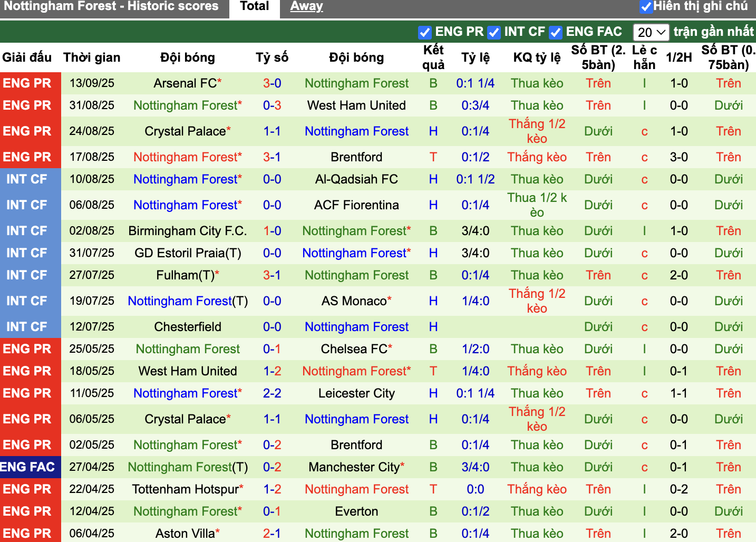Click Leicester City team name
Viewport: 756px width, 542px height.
click(356, 393)
